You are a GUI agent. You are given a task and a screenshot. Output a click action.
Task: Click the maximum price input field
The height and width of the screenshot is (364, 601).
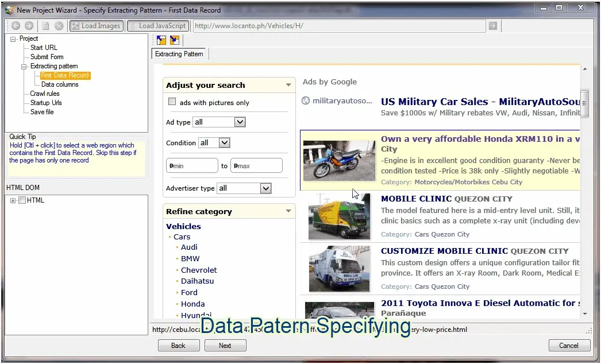click(x=256, y=165)
